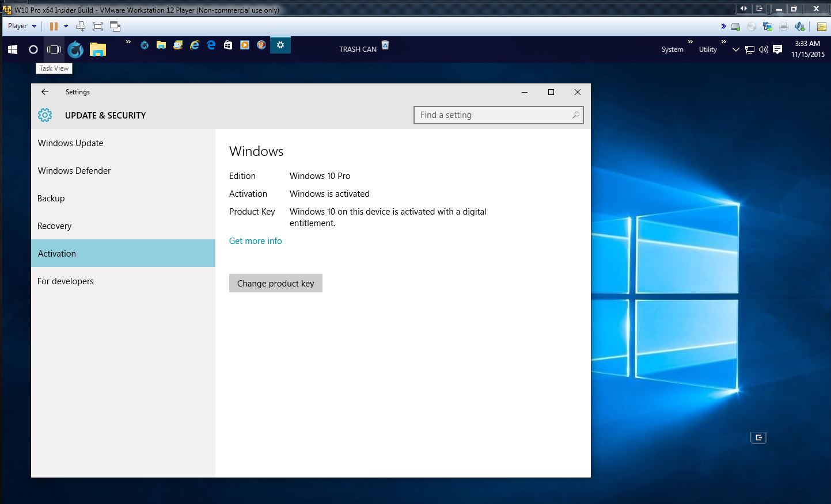Select Windows Update in the sidebar
This screenshot has height=504, width=831.
pos(123,143)
